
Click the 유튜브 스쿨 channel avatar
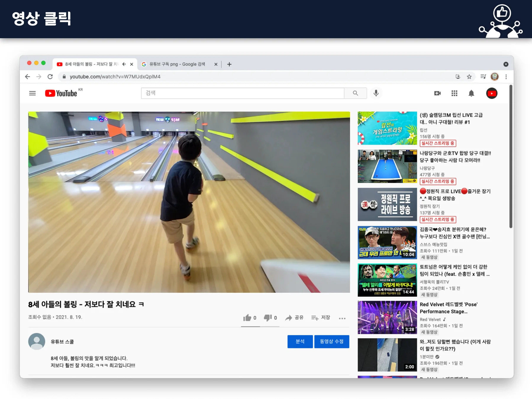[37, 341]
